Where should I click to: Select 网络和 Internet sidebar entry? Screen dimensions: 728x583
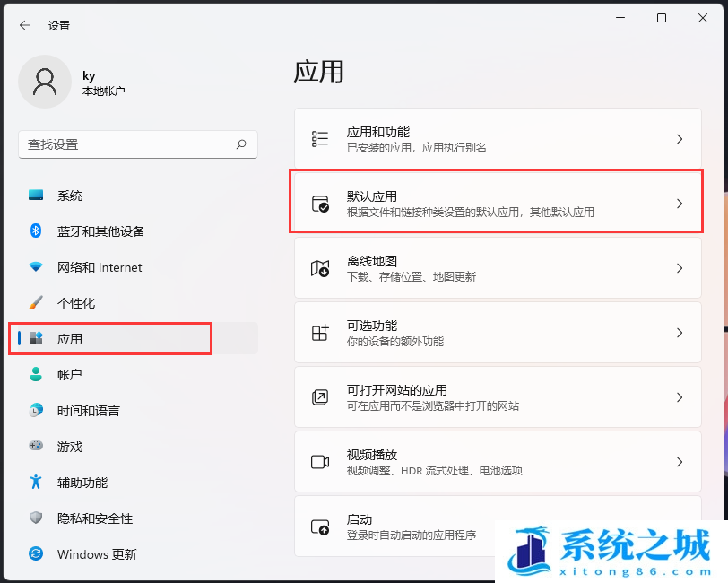click(99, 267)
